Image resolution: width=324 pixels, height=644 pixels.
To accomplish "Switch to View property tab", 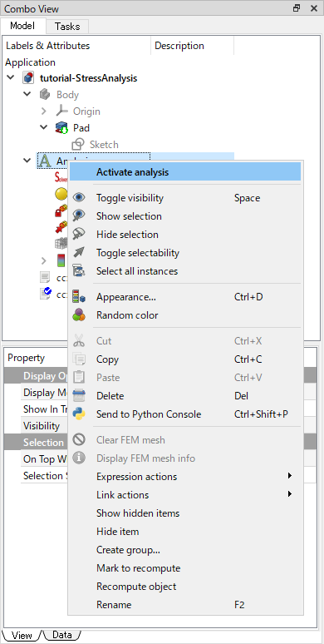I will pos(22,635).
